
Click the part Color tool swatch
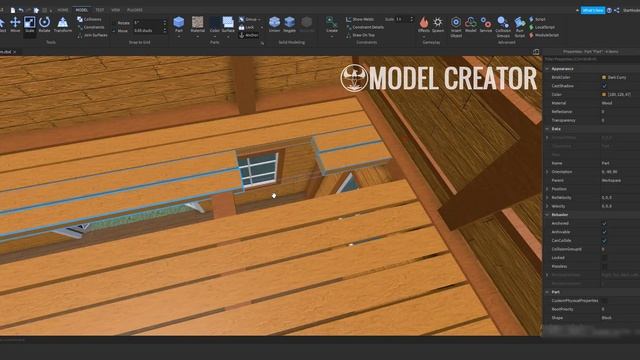(214, 22)
